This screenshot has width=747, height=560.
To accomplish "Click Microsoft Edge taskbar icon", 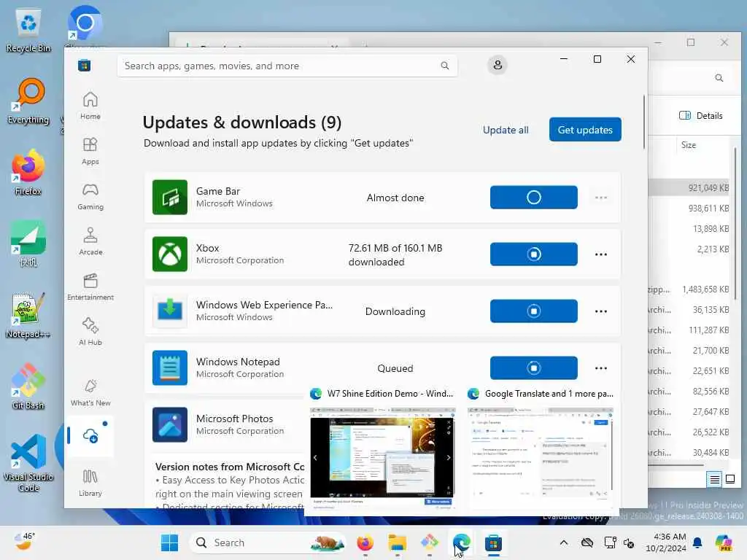I will click(x=461, y=542).
